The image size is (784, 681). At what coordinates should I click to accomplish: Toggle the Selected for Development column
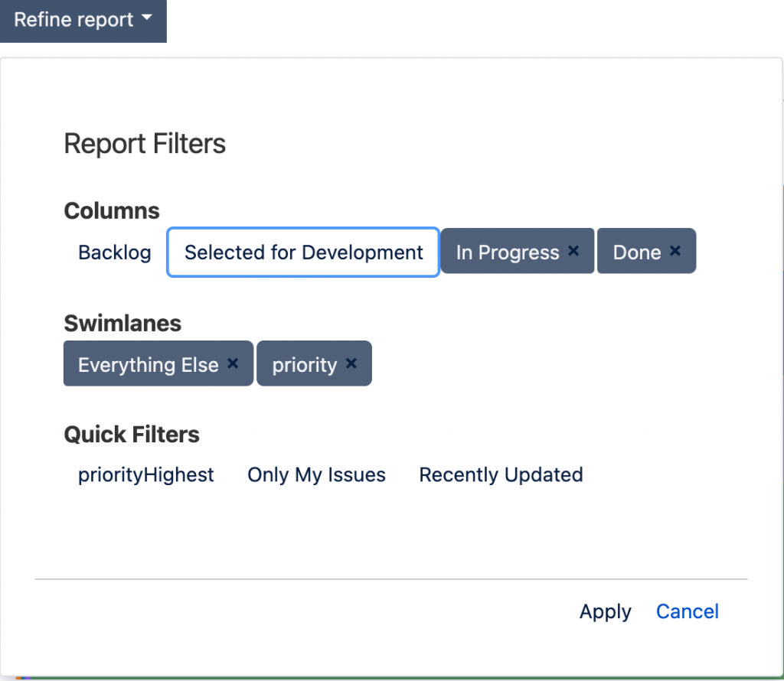click(x=303, y=253)
